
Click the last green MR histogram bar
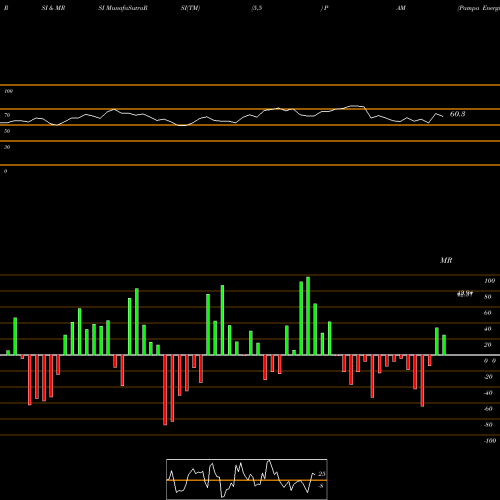tap(444, 345)
